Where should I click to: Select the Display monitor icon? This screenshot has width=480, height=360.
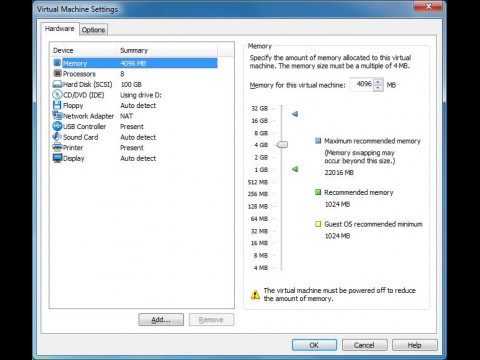[57, 158]
